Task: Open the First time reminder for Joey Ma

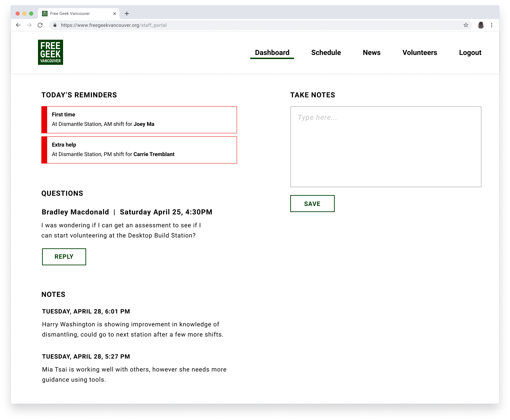Action: coord(139,120)
